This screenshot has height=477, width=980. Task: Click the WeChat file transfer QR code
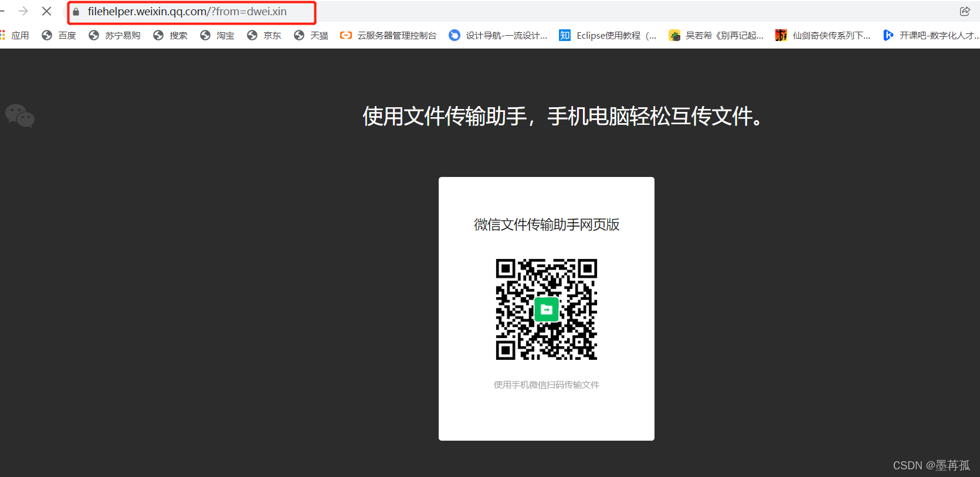[x=547, y=309]
